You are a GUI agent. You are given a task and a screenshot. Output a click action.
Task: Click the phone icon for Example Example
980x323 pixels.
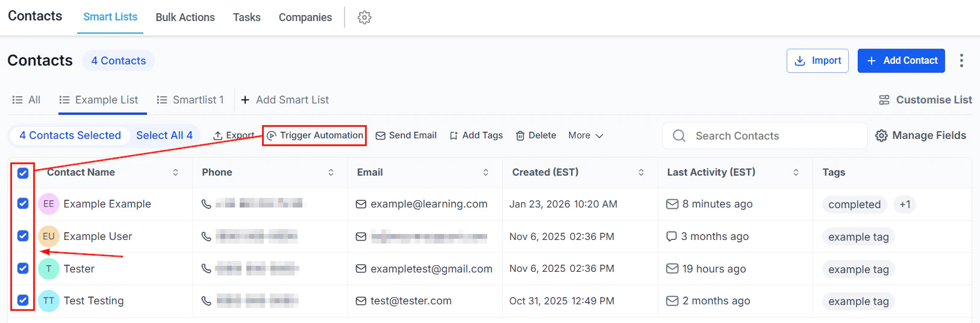[206, 204]
